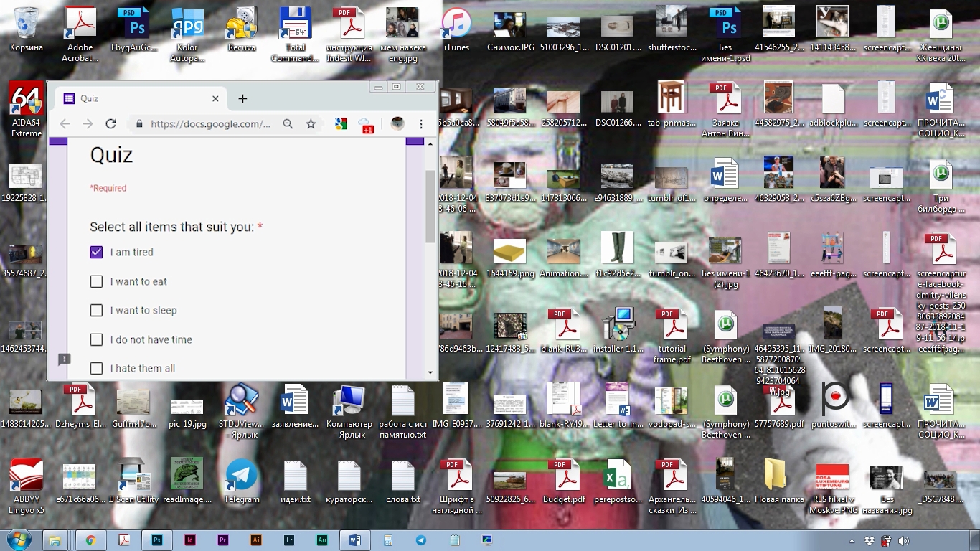Open Photoshop from the taskbar
The height and width of the screenshot is (551, 980).
click(157, 540)
